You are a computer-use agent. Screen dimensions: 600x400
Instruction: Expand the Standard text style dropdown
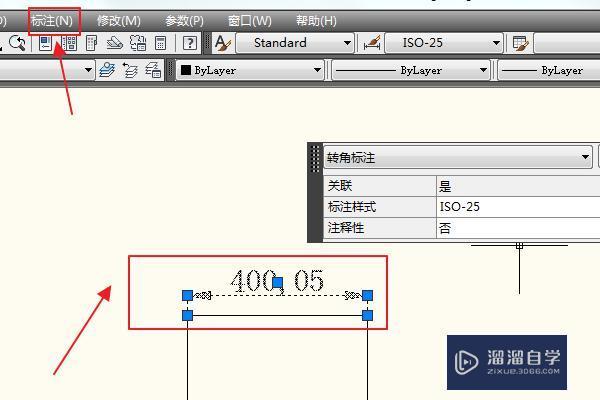tap(347, 43)
